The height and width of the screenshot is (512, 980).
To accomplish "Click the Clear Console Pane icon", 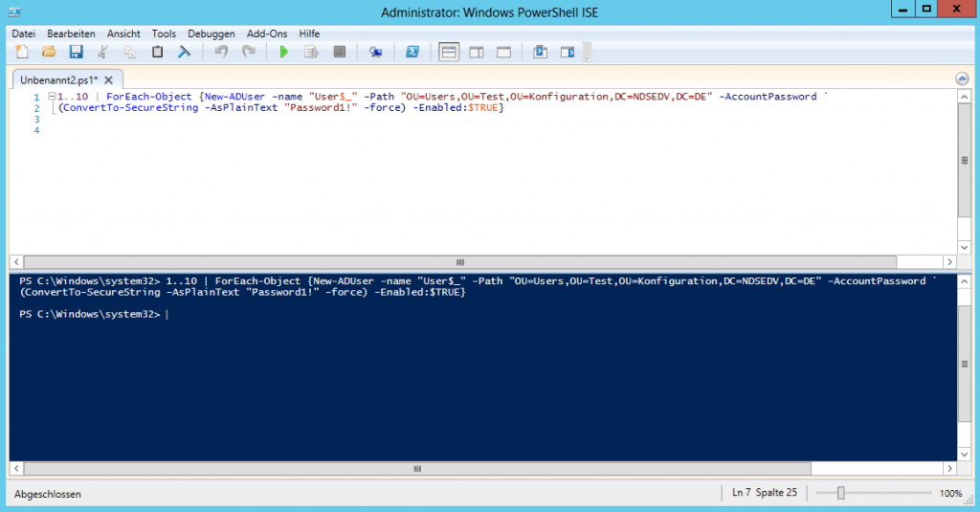I will click(x=185, y=52).
